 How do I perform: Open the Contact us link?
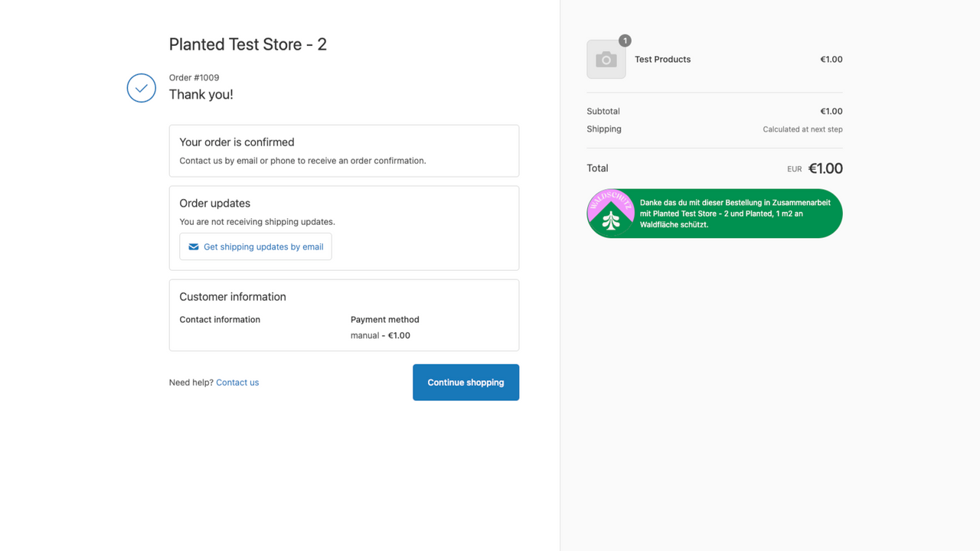pyautogui.click(x=237, y=383)
